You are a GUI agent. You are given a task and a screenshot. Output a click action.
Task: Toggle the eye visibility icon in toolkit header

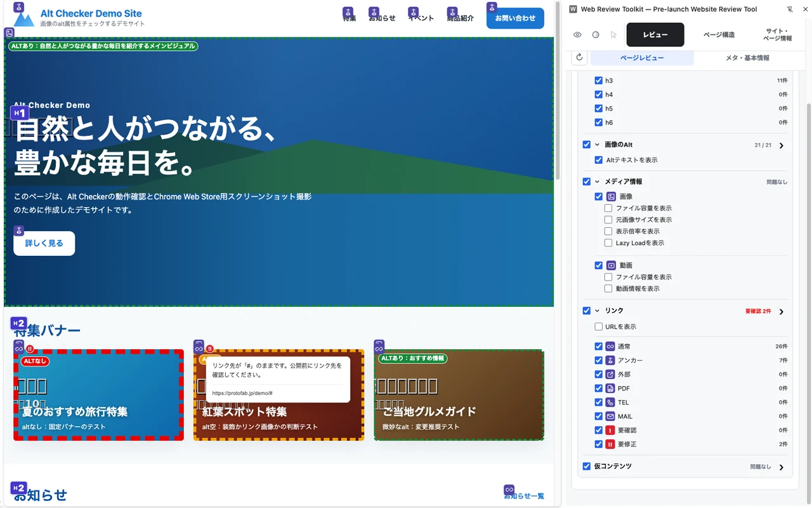tap(577, 35)
